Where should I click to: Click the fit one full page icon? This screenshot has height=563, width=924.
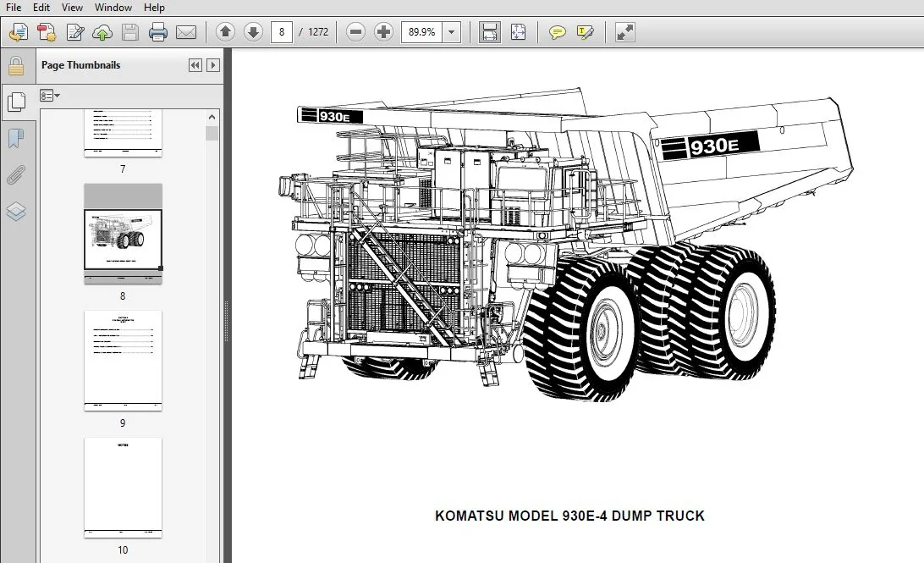click(x=518, y=32)
